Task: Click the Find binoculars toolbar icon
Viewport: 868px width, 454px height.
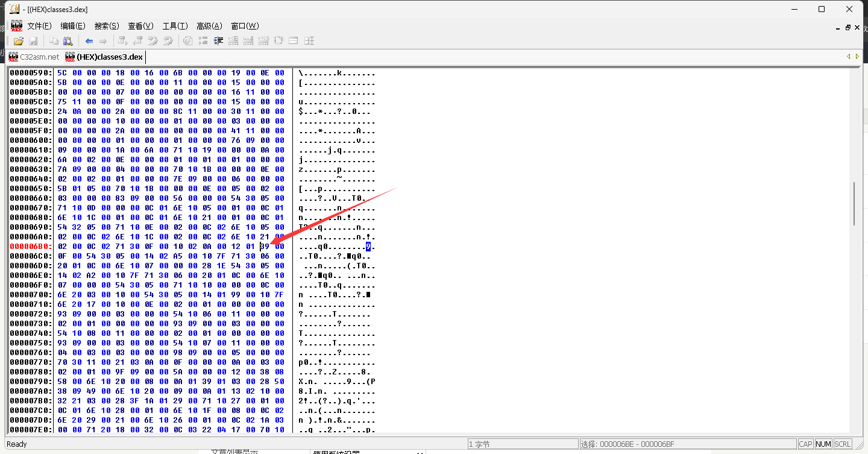Action: click(x=68, y=41)
